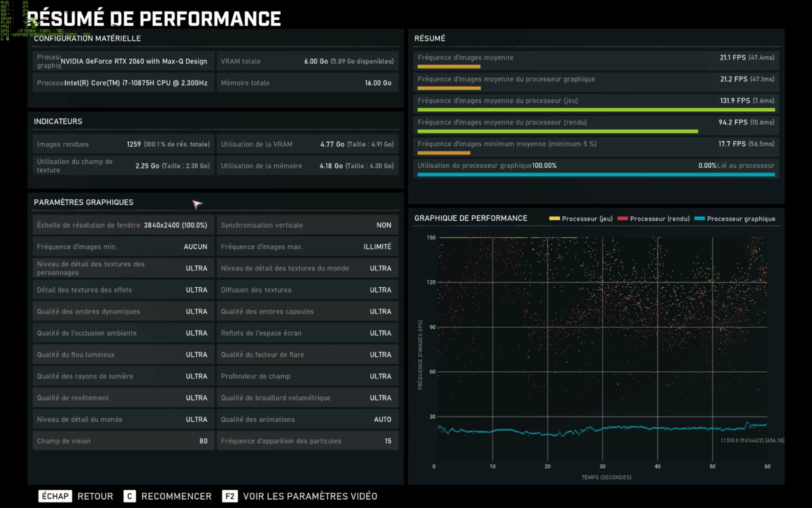Click the blue Processeur graphique legend swatch
This screenshot has width=812, height=508.
click(699, 219)
